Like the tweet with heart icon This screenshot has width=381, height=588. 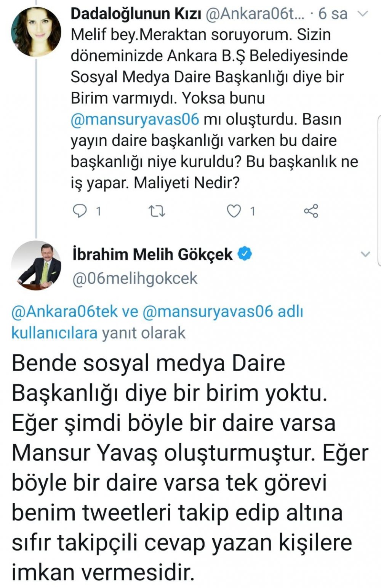234,211
